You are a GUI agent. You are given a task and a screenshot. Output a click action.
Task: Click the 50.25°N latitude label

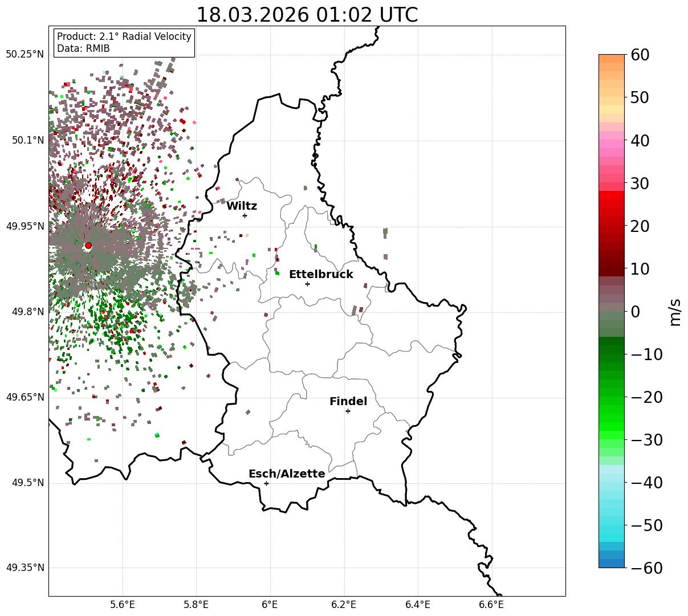pyautogui.click(x=25, y=55)
